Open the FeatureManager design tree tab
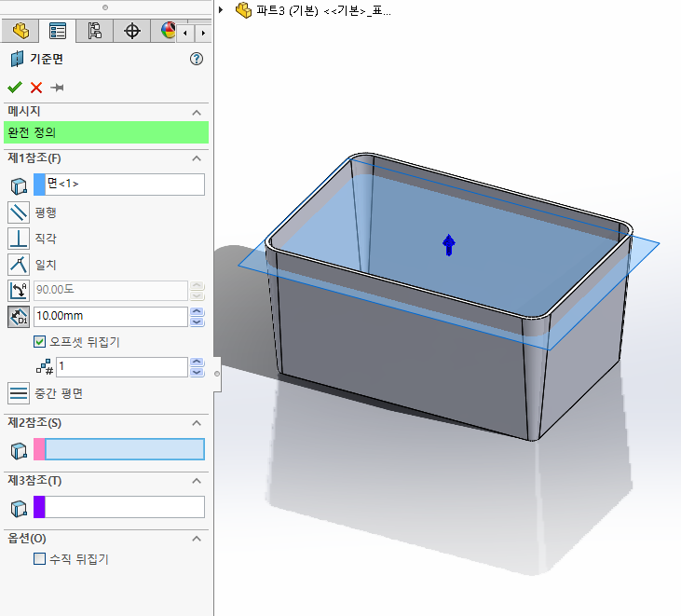 point(20,31)
